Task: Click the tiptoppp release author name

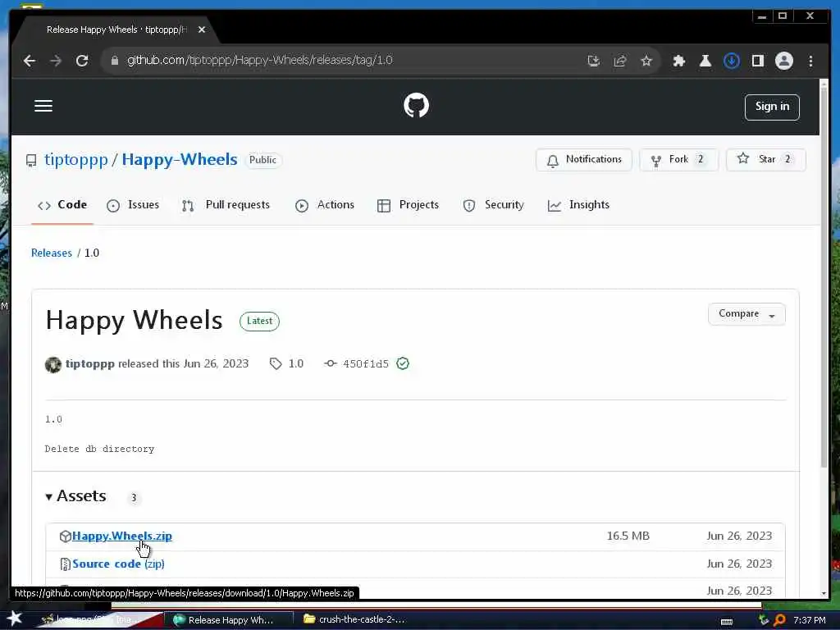Action: pos(90,363)
